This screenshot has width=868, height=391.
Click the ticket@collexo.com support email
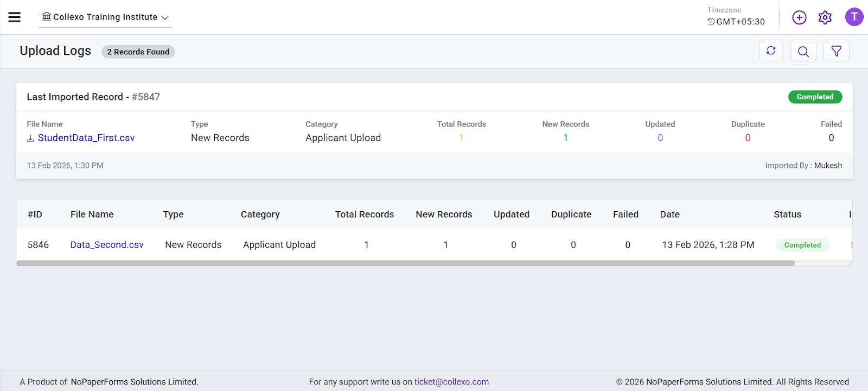point(451,382)
